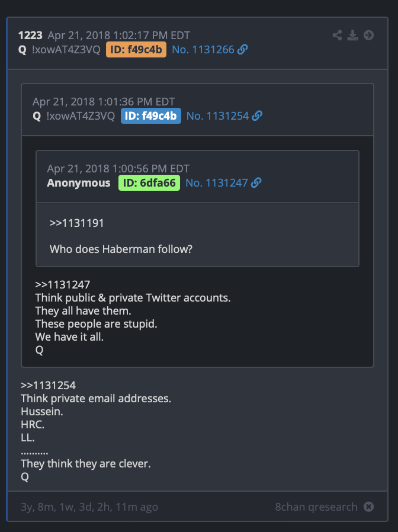The height and width of the screenshot is (532, 398).
Task: Click the chain link icon beside No. 1131247
Action: 256,183
